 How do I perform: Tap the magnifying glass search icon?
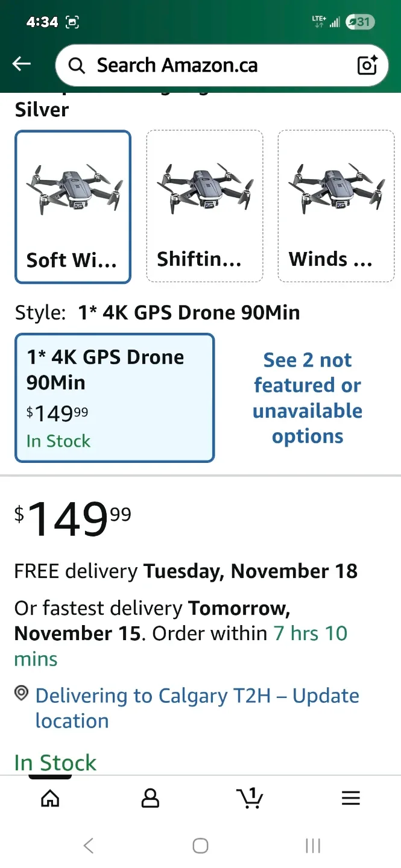coord(76,65)
